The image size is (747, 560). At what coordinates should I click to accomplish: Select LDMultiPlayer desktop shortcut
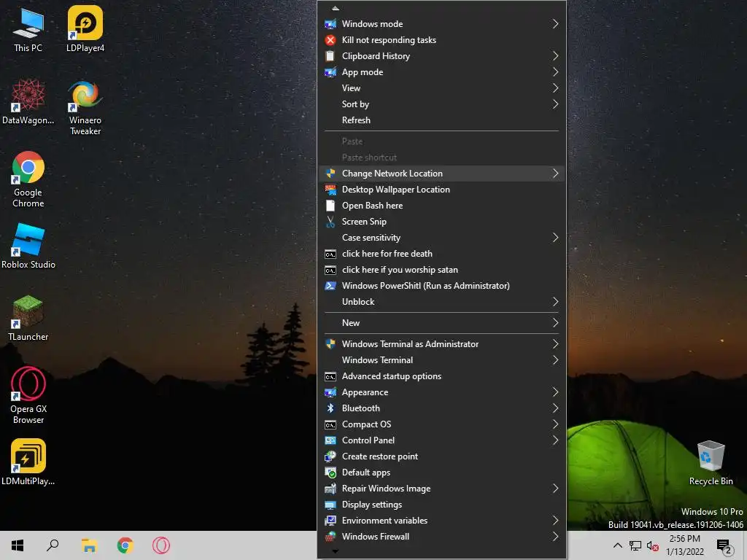click(x=28, y=462)
